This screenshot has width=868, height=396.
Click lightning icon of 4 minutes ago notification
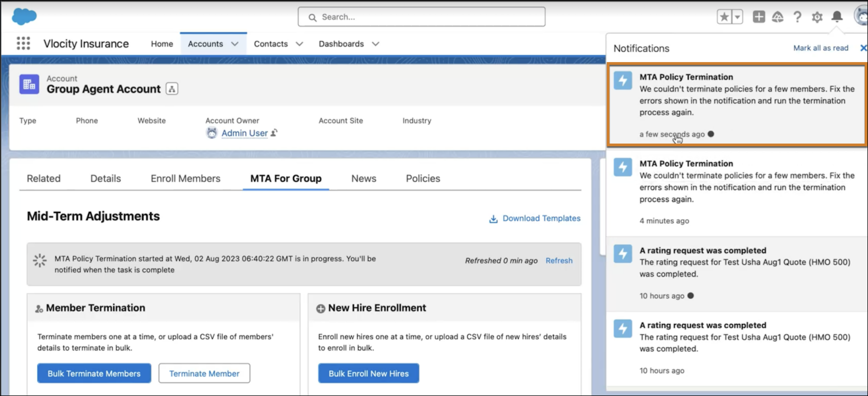click(x=623, y=167)
